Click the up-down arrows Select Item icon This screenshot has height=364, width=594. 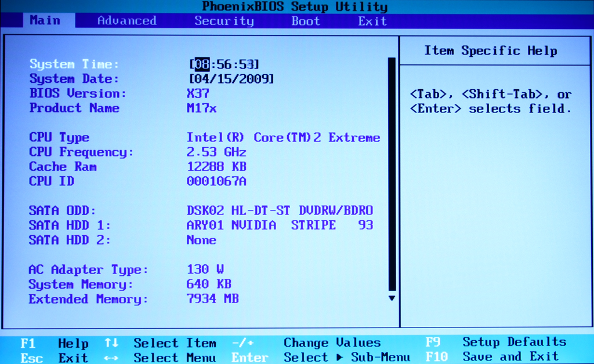click(x=111, y=343)
